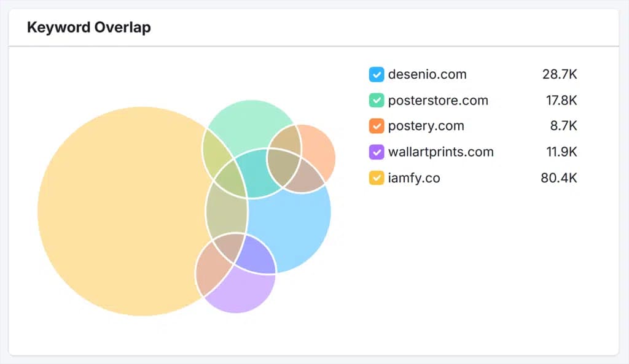
Task: Click the Keyword Overlap title
Action: [x=88, y=27]
